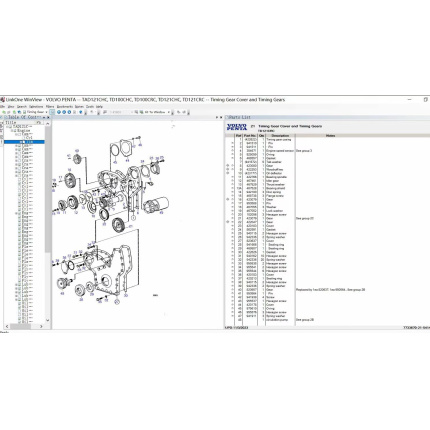Expand the plus icon on ref 9 row

click(228, 169)
